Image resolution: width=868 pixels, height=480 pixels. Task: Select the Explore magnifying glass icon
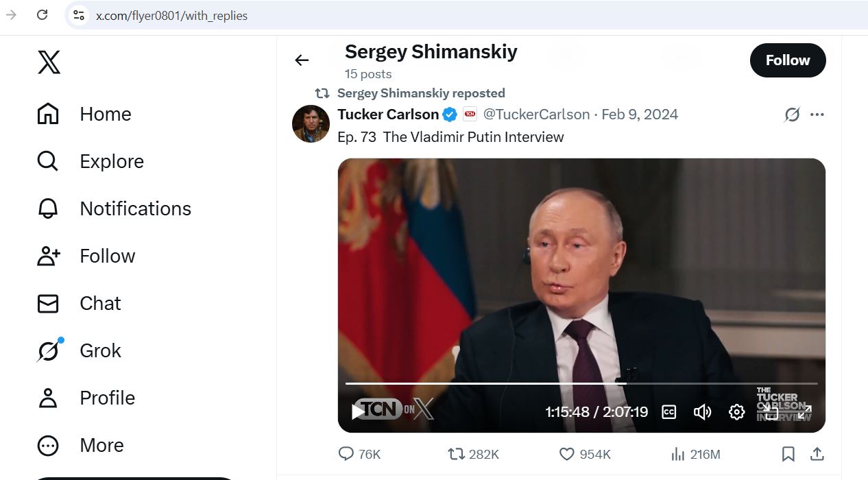click(47, 161)
